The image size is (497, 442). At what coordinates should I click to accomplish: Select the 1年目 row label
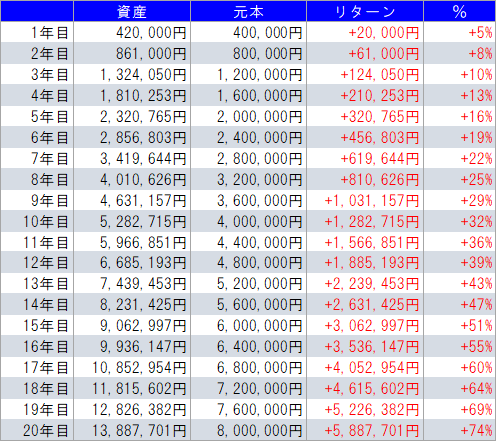point(49,33)
